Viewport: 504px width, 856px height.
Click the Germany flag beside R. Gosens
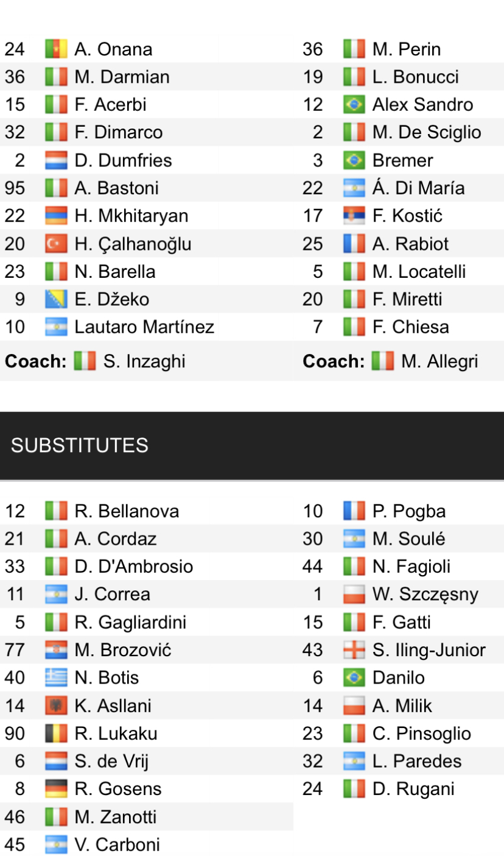click(56, 789)
